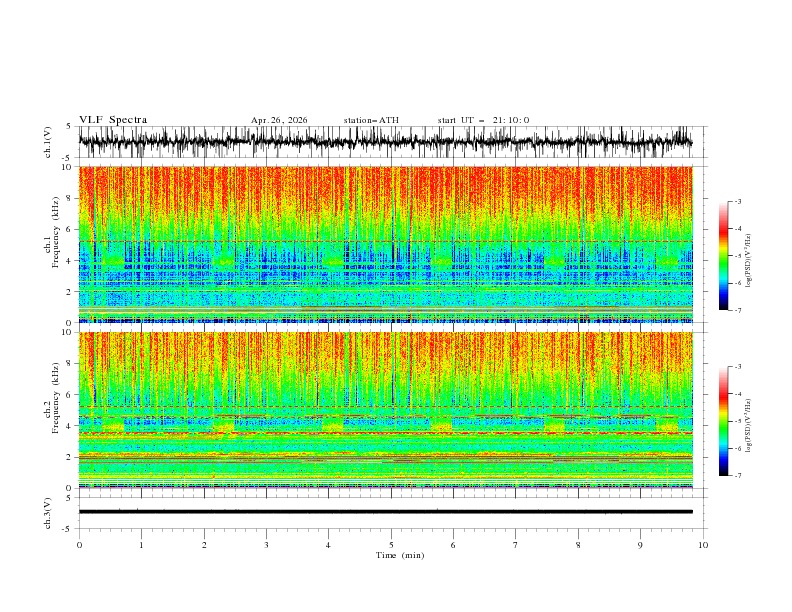Click the start UT 21:10:0 label
This screenshot has height=612, width=792.
pyautogui.click(x=484, y=120)
